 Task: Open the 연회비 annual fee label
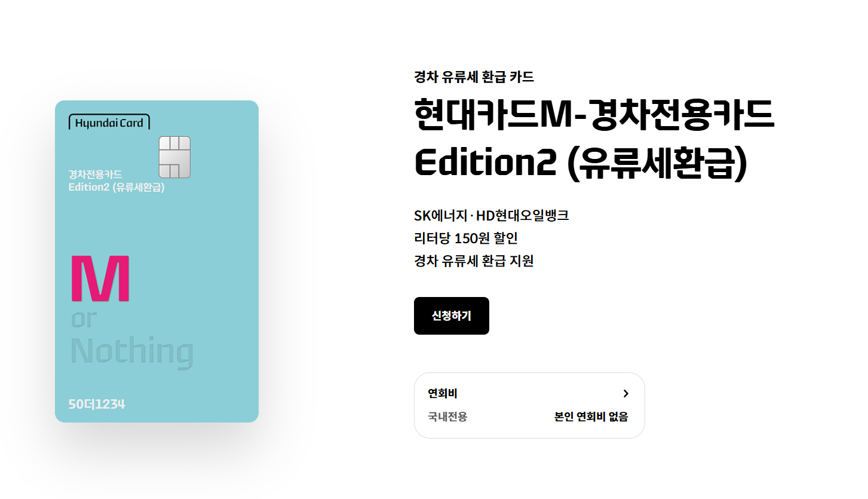443,393
